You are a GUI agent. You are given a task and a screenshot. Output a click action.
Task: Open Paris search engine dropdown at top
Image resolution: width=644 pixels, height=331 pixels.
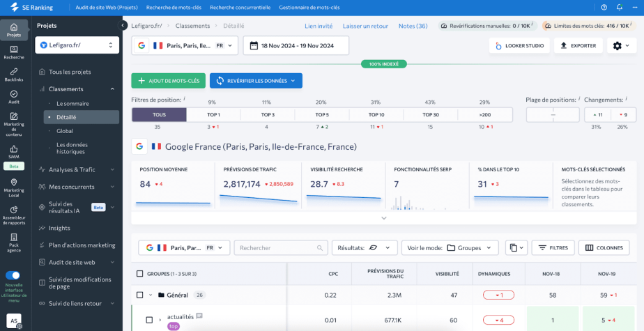point(185,45)
